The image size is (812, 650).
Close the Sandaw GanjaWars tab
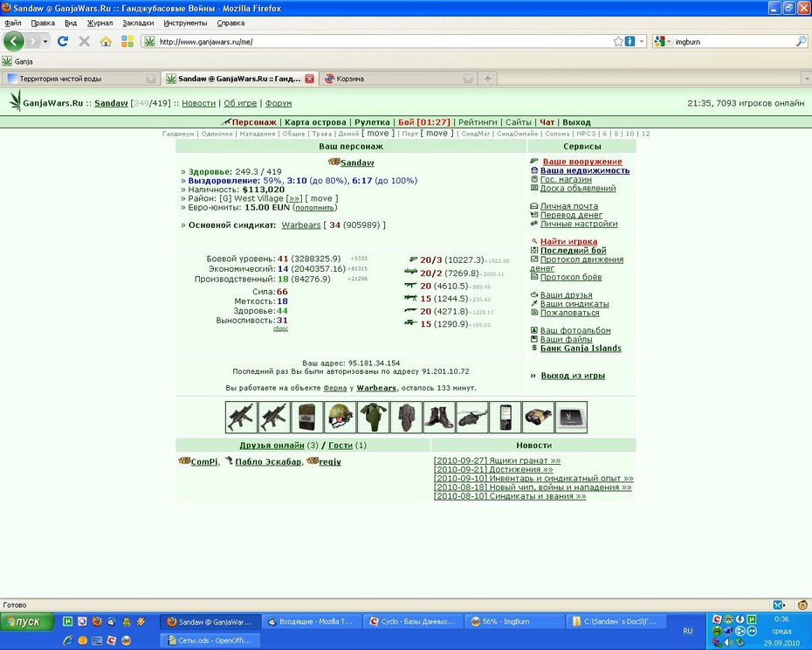click(x=310, y=79)
